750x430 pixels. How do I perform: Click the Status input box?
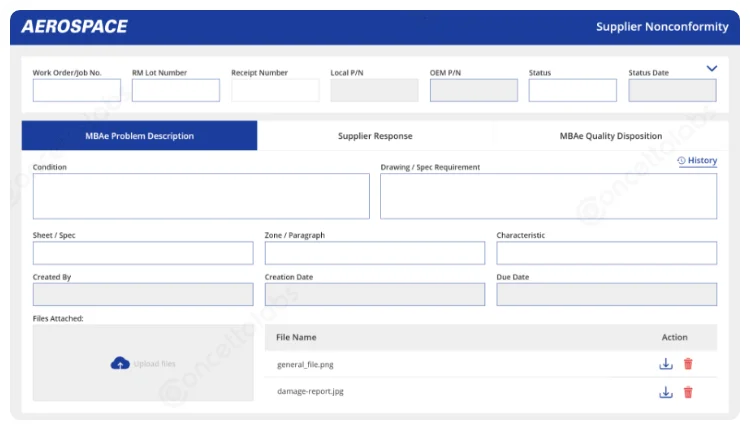(x=573, y=91)
